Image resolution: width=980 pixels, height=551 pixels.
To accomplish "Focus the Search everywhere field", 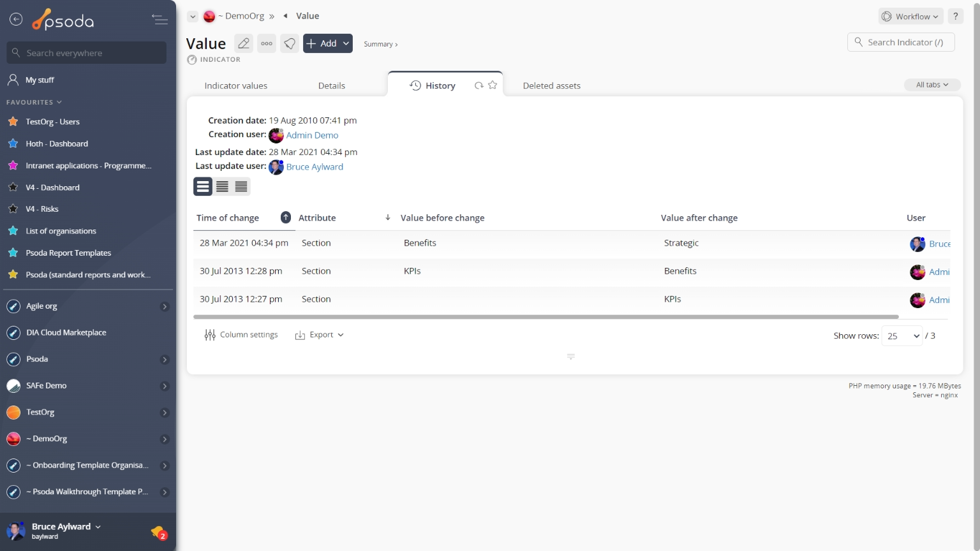I will pyautogui.click(x=87, y=53).
